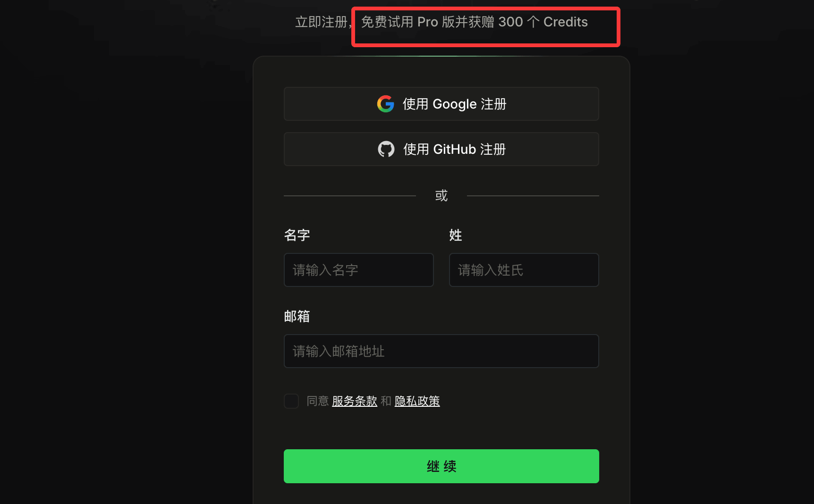Screen dimensions: 814x504
Task: Click the 同意 text beside the checkbox
Action: tap(318, 401)
